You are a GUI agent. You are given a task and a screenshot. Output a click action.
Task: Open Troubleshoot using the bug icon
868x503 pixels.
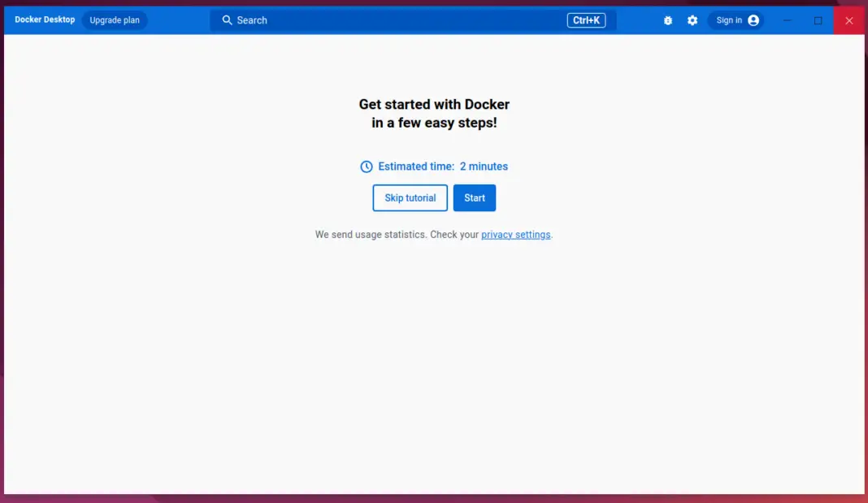668,20
